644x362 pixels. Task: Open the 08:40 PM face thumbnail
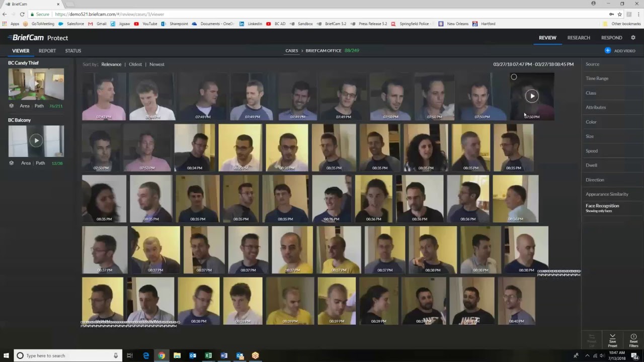pyautogui.click(x=516, y=301)
